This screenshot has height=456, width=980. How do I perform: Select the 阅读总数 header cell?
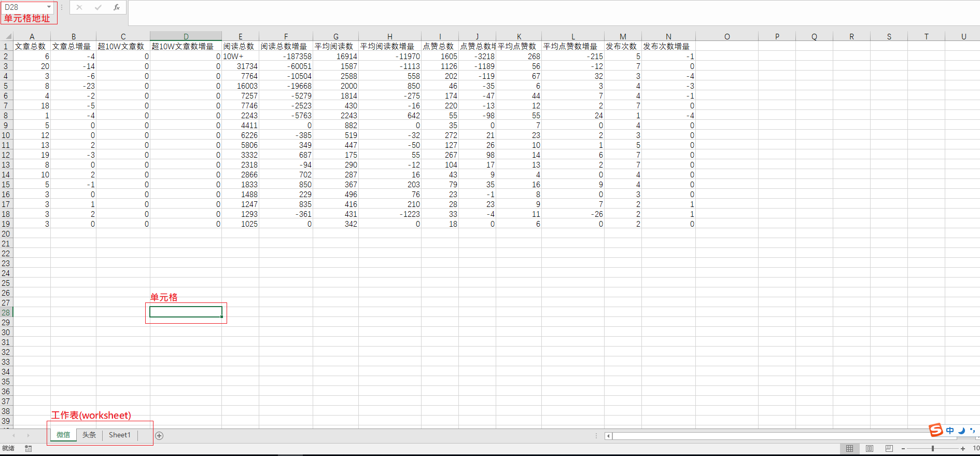[x=241, y=47]
